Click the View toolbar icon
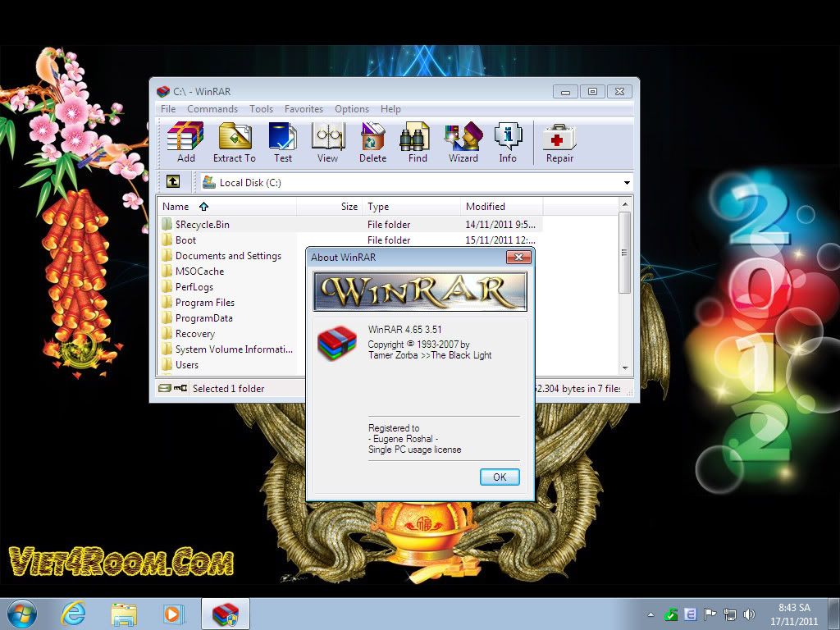 328,136
